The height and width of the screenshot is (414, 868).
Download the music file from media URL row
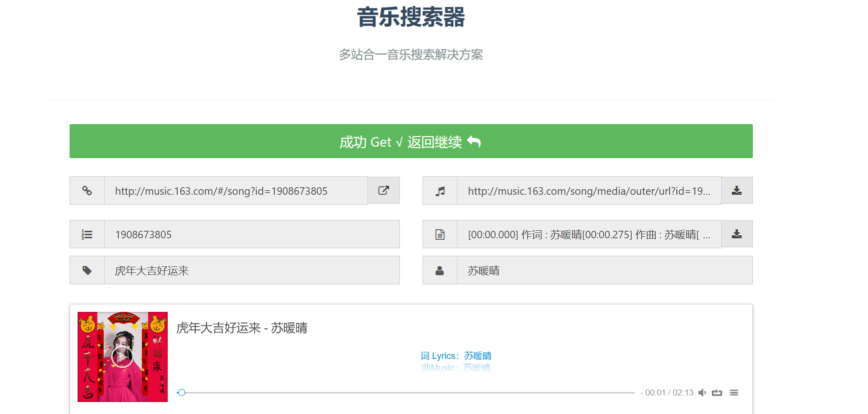click(737, 190)
